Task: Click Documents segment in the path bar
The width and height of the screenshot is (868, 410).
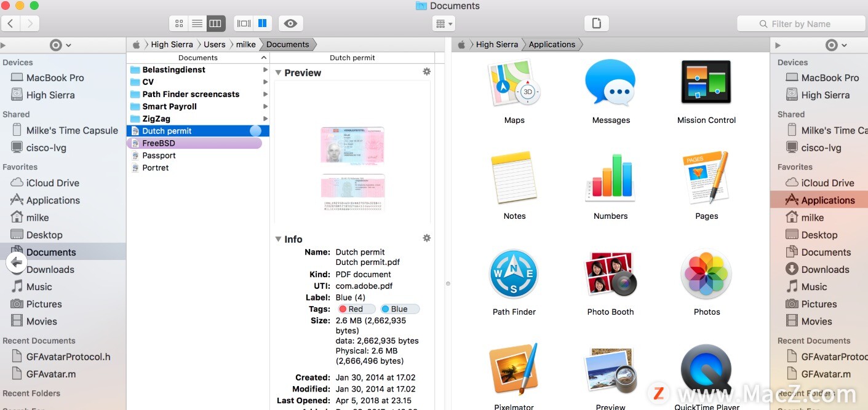Action: click(x=288, y=44)
